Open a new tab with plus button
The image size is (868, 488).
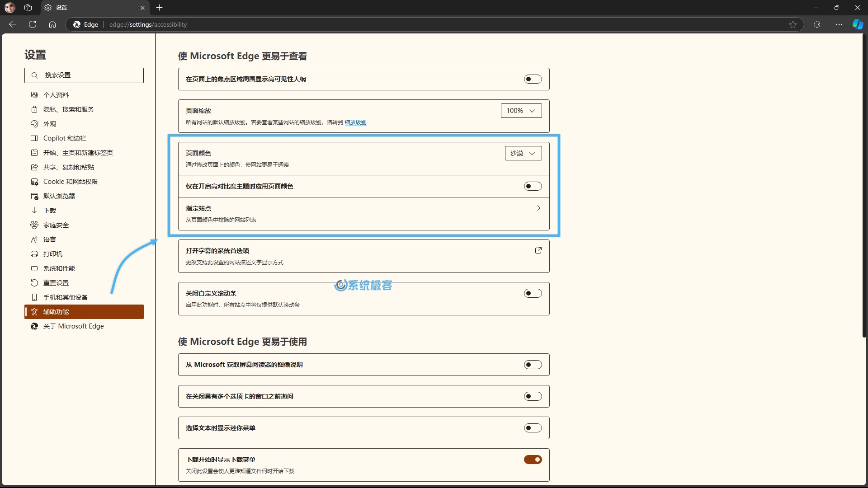point(159,8)
